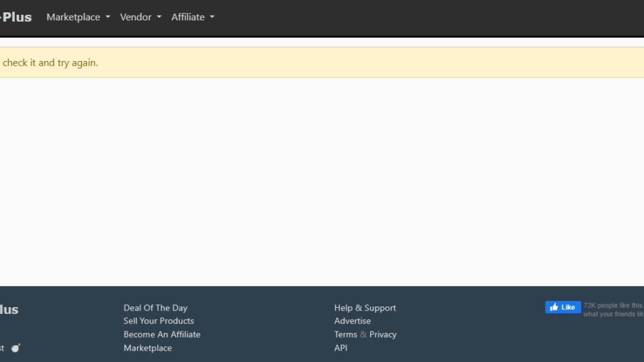Open the Marketplace dropdown menu

click(78, 17)
